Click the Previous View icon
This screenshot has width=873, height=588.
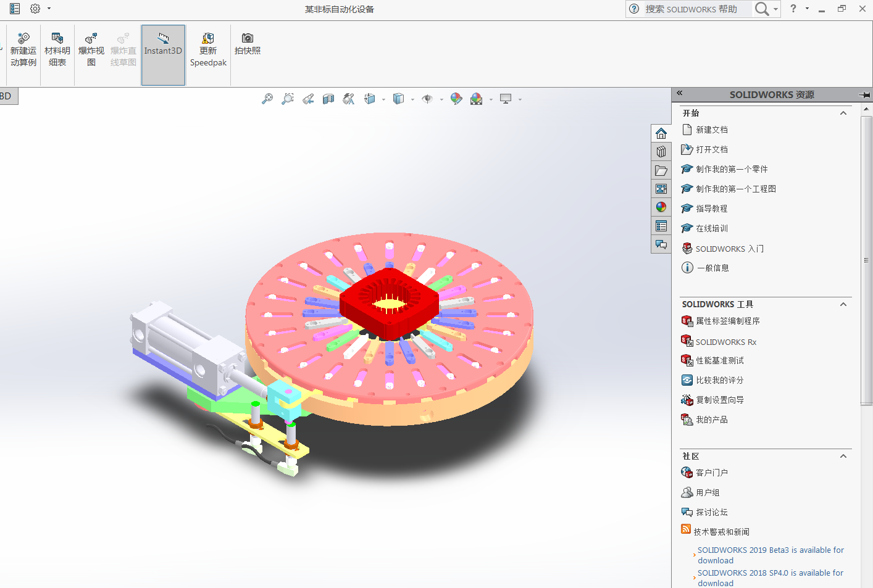[308, 99]
